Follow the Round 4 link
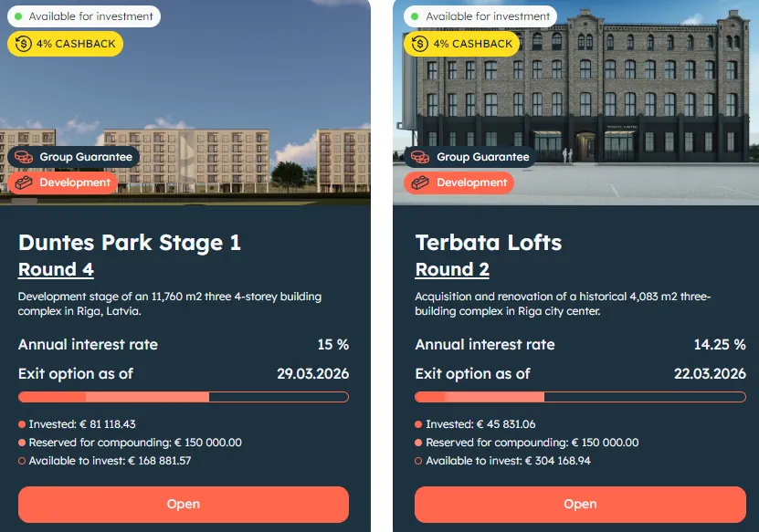Screen dimensions: 759x532 pyautogui.click(x=56, y=269)
